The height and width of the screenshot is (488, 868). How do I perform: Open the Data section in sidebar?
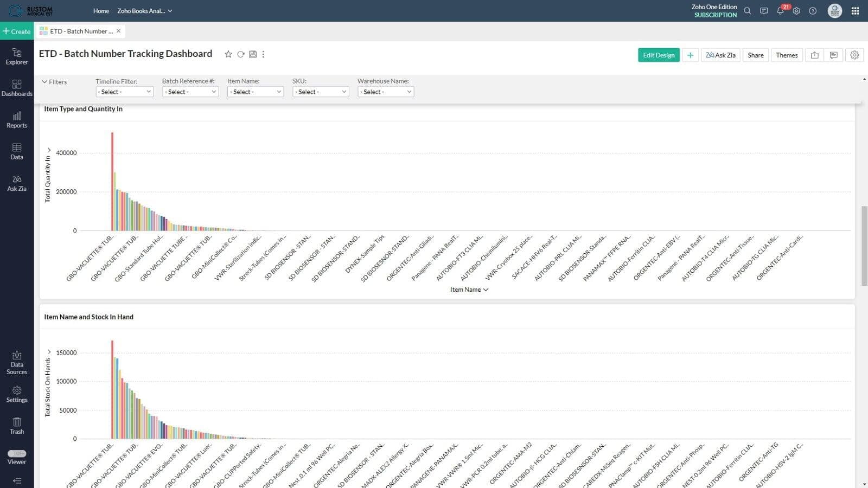point(17,151)
